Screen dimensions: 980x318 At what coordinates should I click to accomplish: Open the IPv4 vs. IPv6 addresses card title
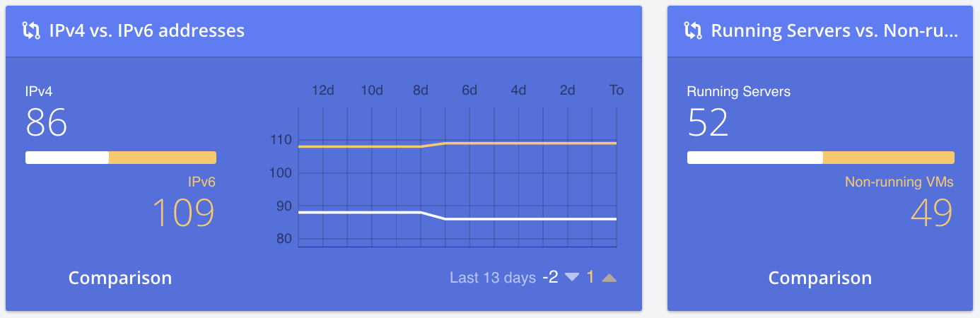[147, 30]
